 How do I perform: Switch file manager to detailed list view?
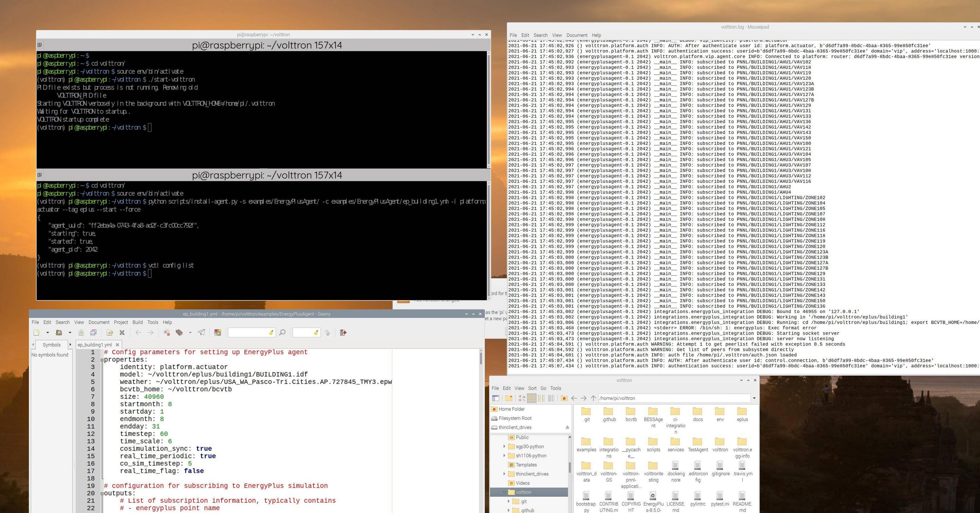pyautogui.click(x=551, y=398)
